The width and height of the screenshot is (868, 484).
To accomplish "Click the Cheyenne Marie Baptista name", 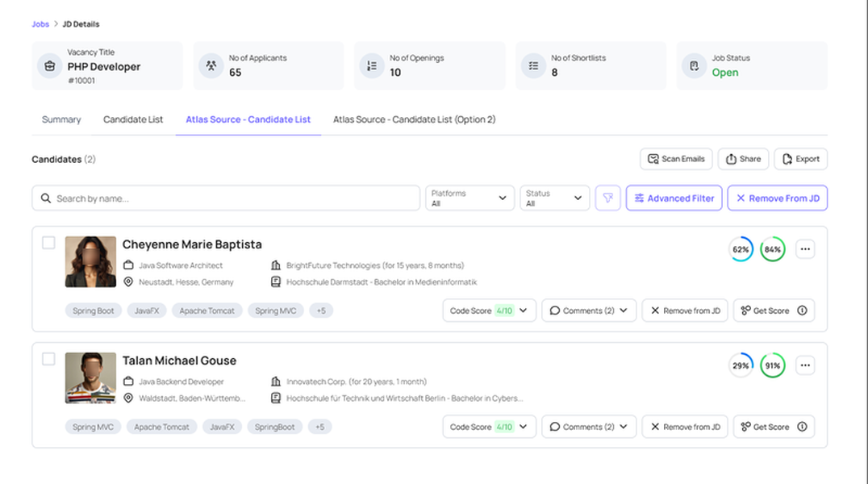I will tap(192, 244).
